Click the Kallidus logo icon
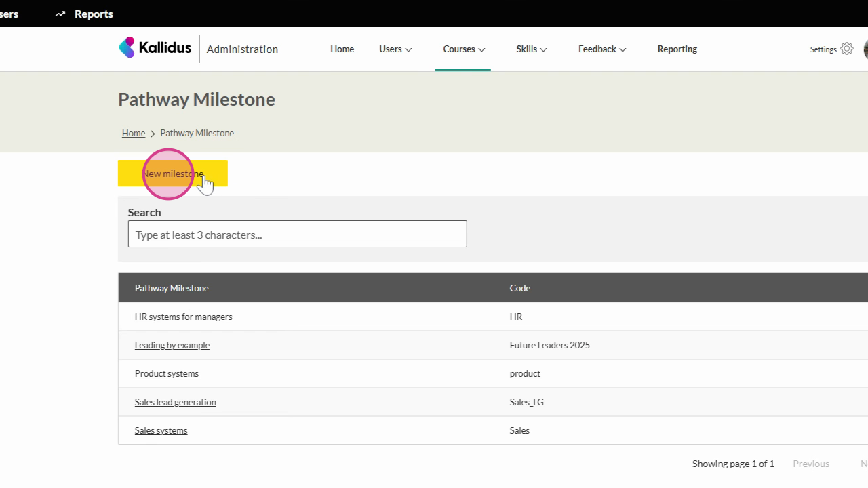Viewport: 868px width, 488px height. [x=127, y=47]
